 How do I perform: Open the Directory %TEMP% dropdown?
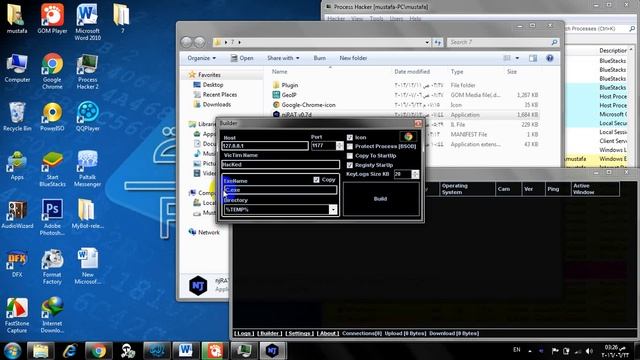pos(333,209)
